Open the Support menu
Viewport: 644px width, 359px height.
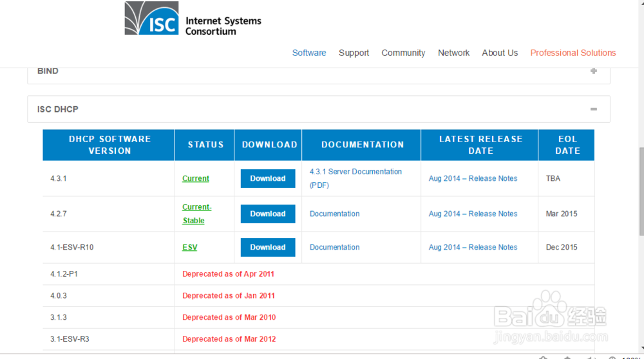pyautogui.click(x=354, y=53)
